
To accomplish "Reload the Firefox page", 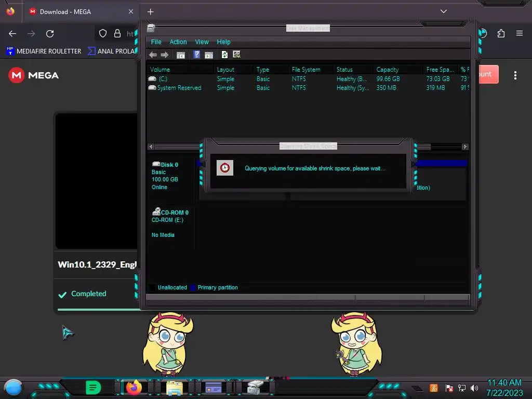I will coord(50,34).
